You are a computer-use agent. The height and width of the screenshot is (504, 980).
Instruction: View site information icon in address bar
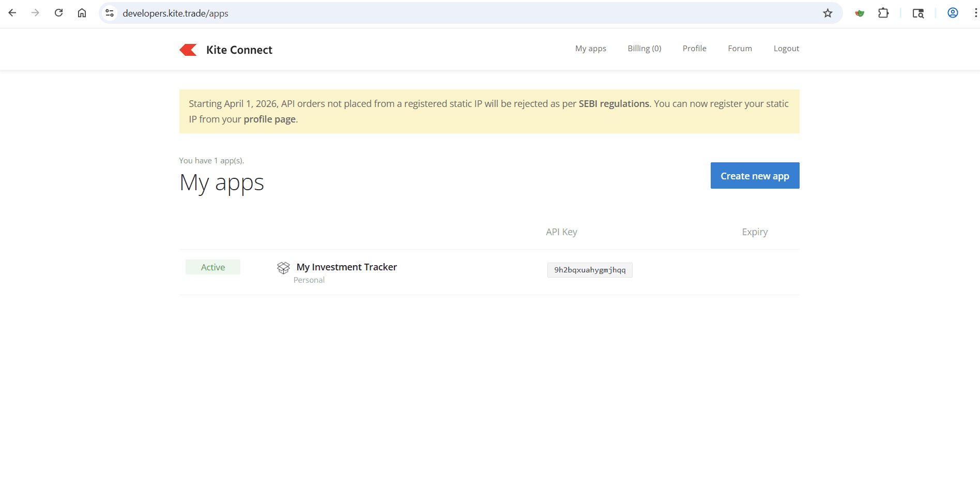(x=110, y=13)
